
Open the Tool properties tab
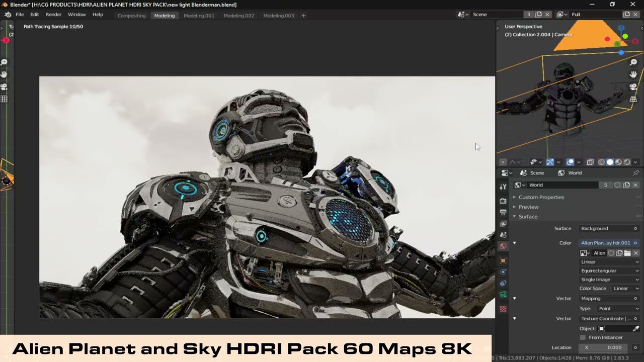(x=503, y=187)
